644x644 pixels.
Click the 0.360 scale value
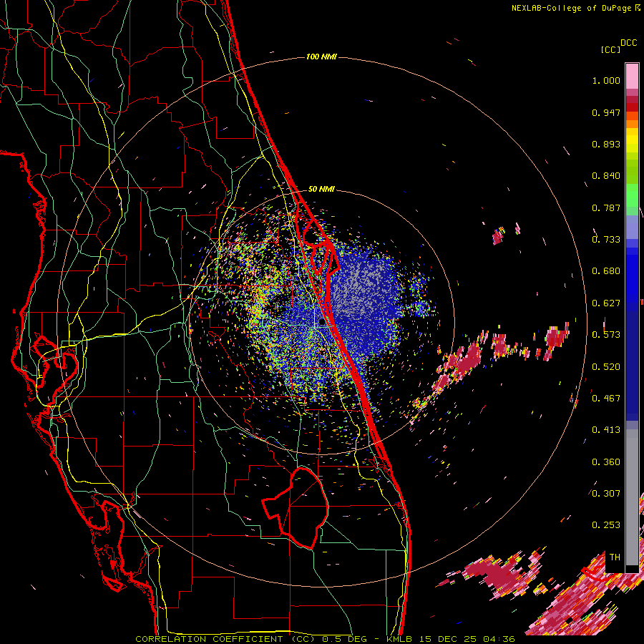(x=606, y=462)
